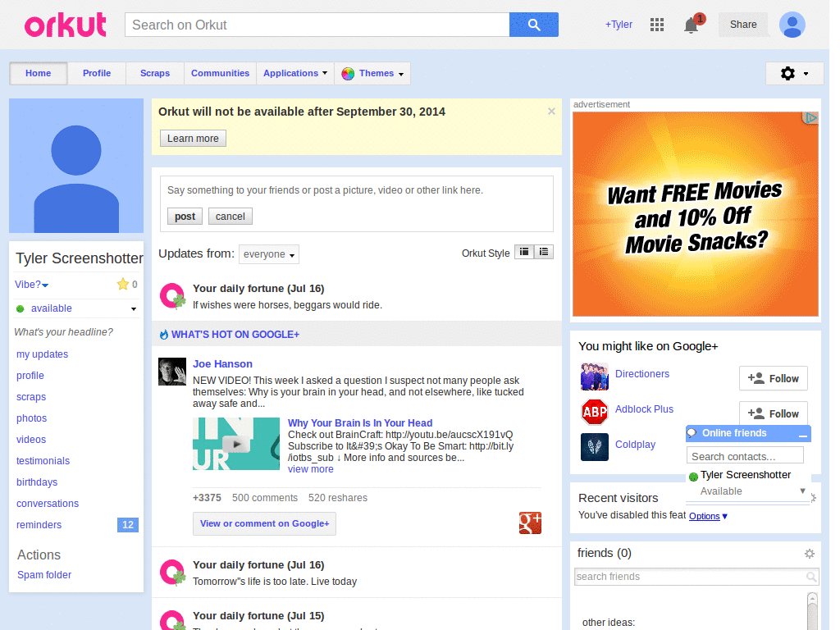
Task: Open reminders in sidebar
Action: 39,525
